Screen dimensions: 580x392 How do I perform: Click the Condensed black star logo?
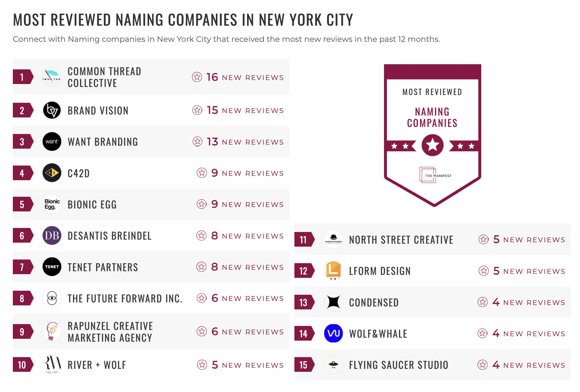333,302
